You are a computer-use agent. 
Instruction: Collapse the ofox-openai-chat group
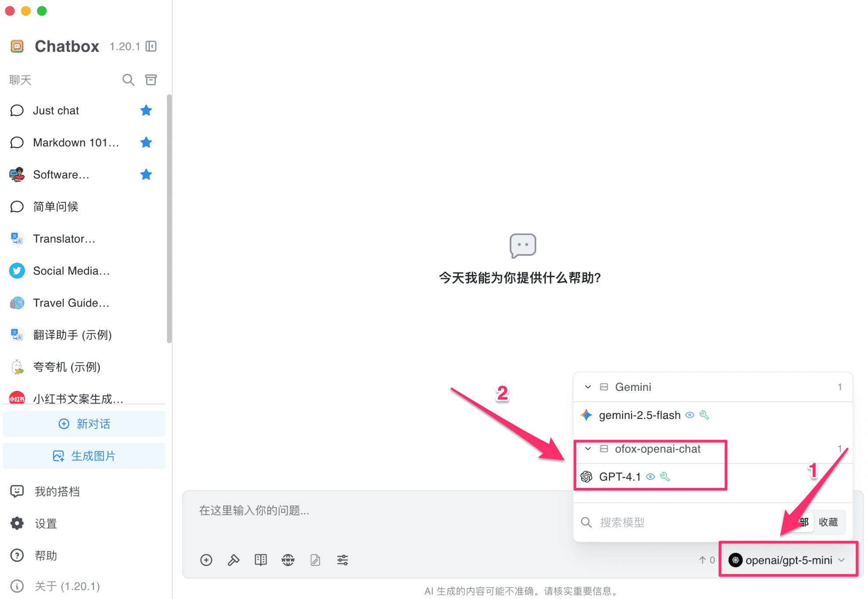588,449
